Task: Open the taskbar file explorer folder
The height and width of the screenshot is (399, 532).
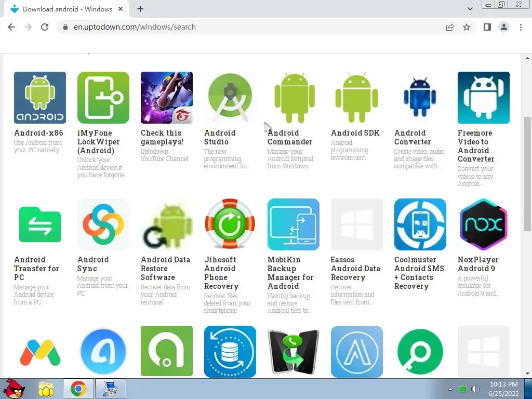Action: [x=46, y=389]
